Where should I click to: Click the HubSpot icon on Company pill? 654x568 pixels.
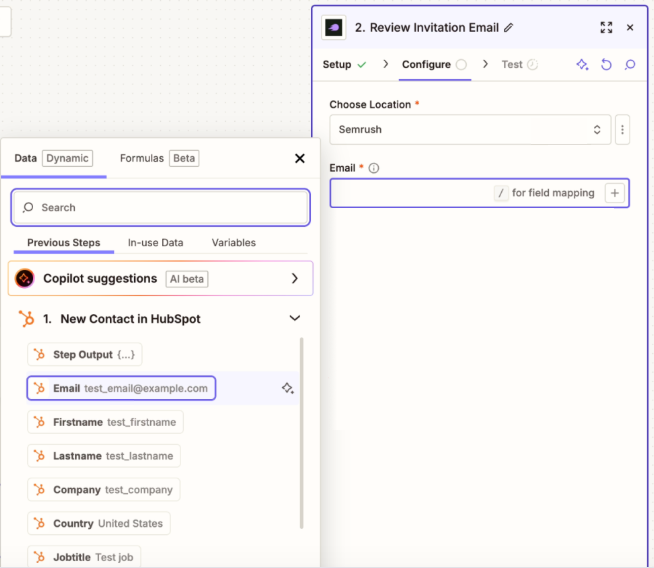39,490
